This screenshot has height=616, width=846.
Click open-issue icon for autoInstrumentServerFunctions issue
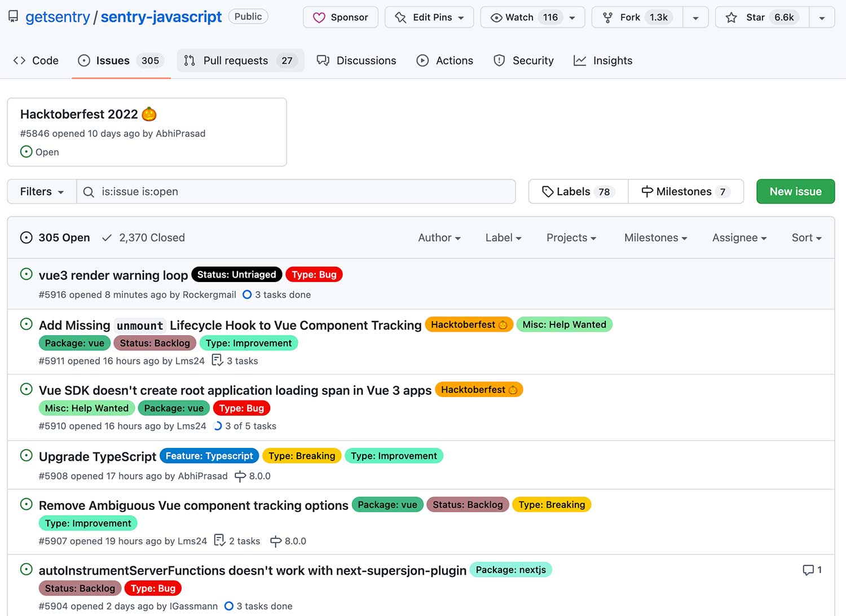(x=26, y=569)
